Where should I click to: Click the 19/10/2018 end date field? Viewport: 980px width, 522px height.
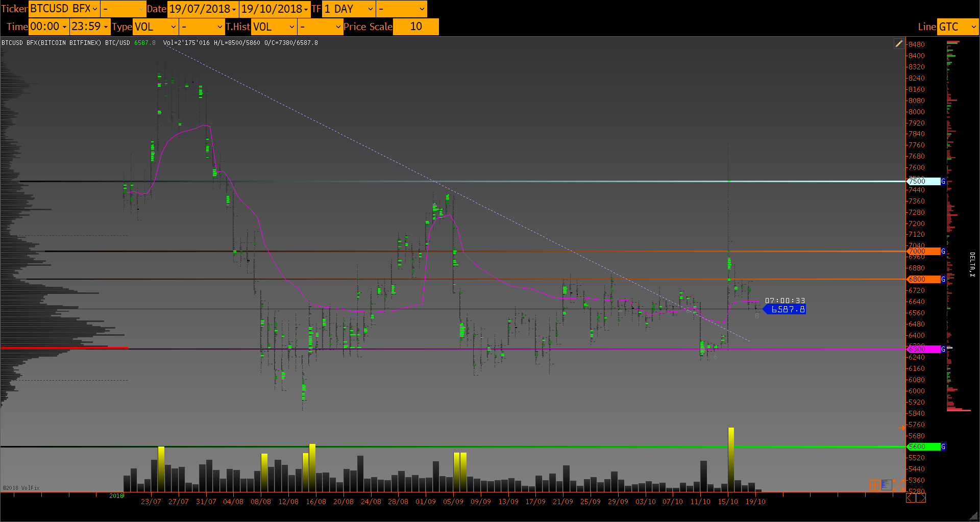[275, 9]
